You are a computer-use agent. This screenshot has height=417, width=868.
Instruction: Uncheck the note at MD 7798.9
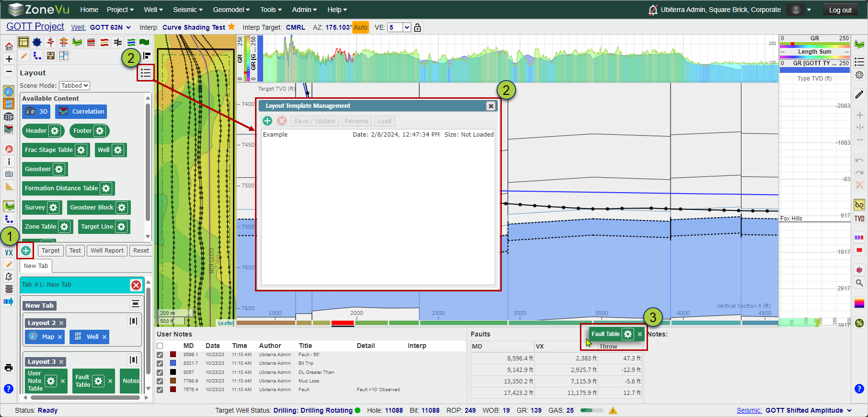click(160, 381)
